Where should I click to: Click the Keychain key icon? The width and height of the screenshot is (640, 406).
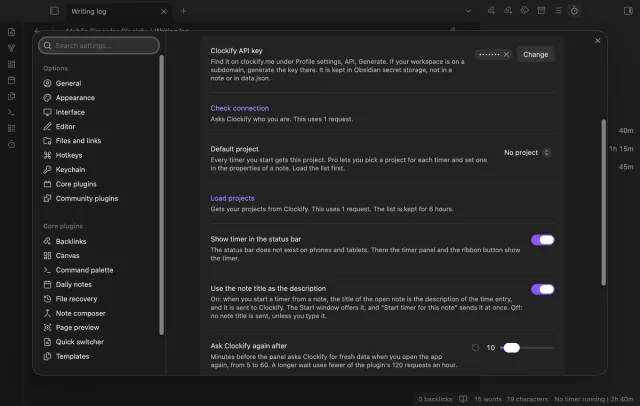[47, 170]
